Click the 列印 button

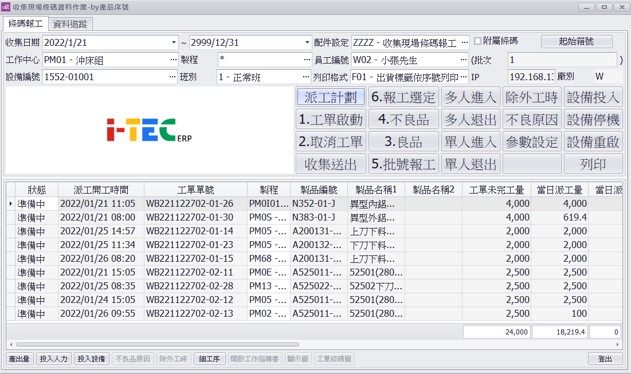593,164
